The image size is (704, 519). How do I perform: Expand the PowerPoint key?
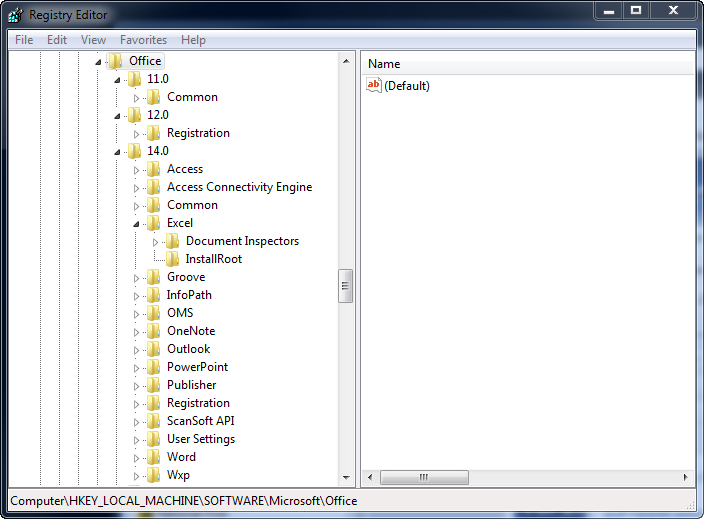[136, 368]
